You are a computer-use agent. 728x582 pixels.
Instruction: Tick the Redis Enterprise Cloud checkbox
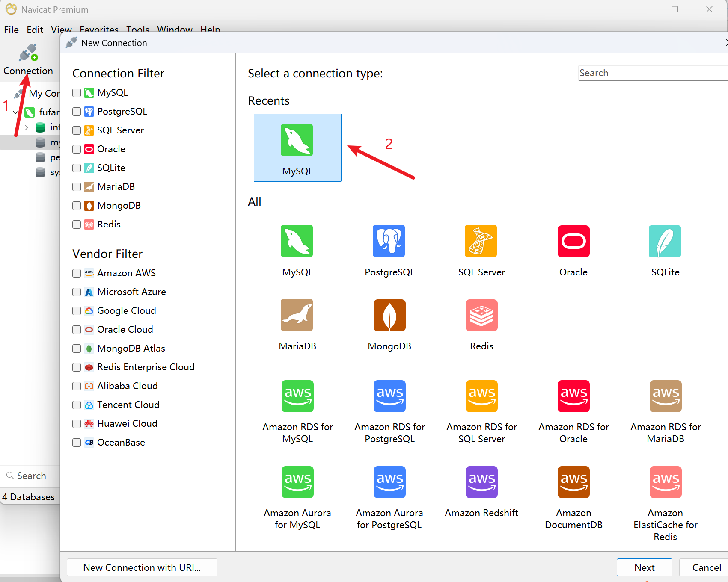77,367
